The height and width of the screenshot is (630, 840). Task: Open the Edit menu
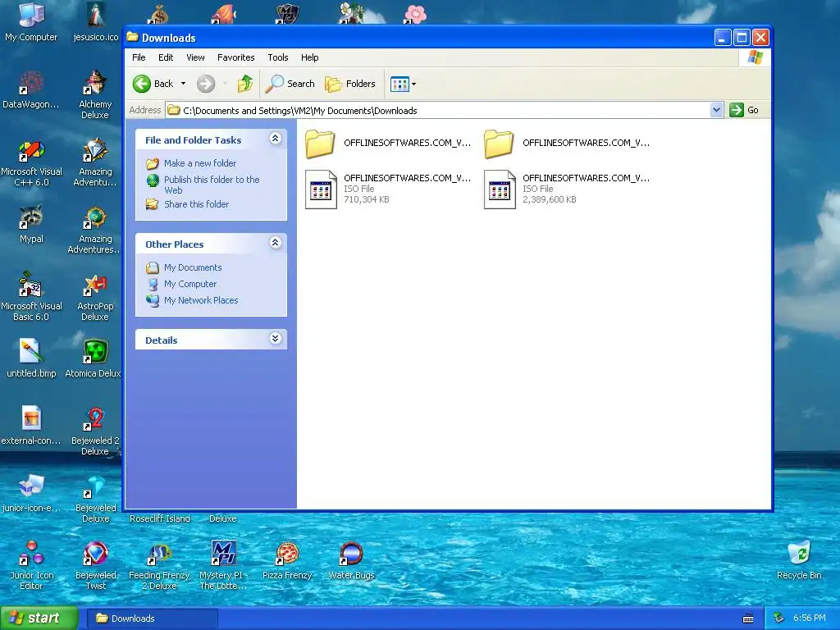pyautogui.click(x=166, y=57)
